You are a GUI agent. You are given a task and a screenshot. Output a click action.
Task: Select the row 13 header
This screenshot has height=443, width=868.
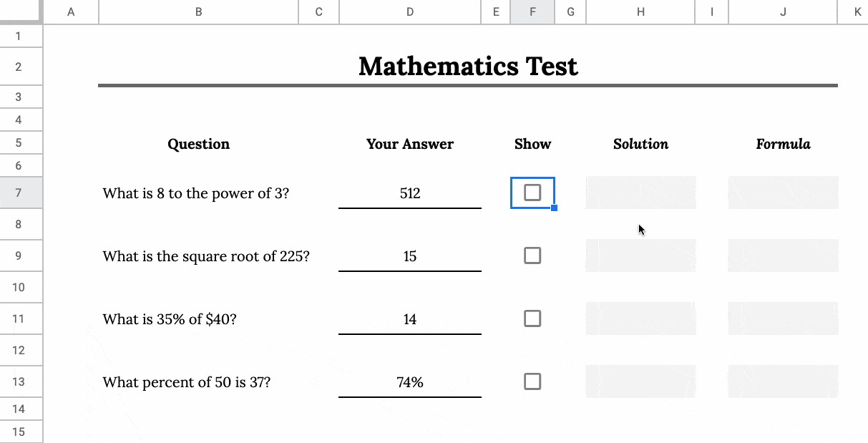click(21, 381)
